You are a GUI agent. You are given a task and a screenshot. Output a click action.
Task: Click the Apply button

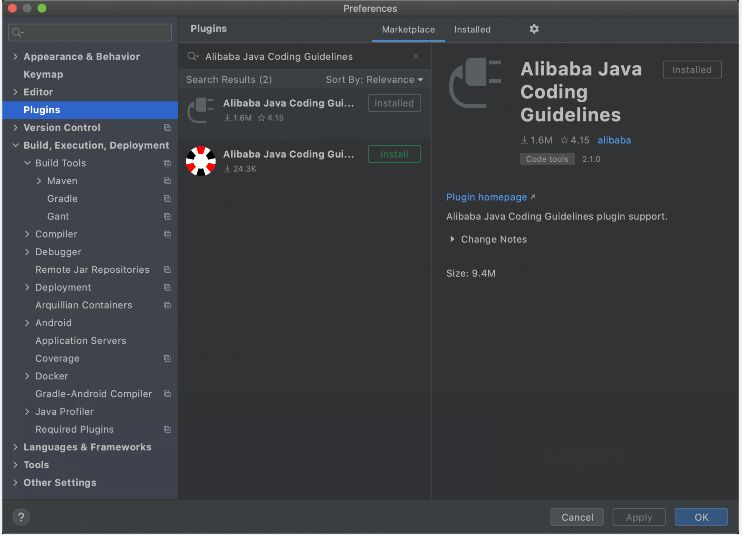point(639,517)
